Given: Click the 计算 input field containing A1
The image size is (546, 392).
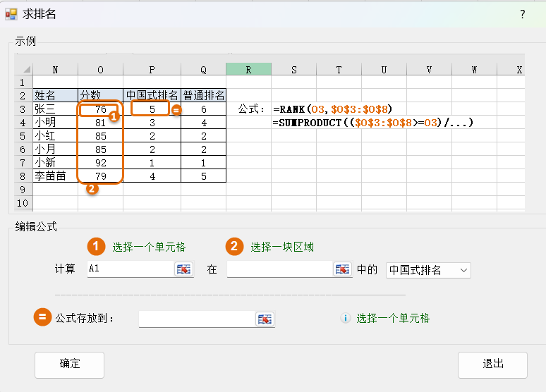Looking at the screenshot, I should pos(129,269).
